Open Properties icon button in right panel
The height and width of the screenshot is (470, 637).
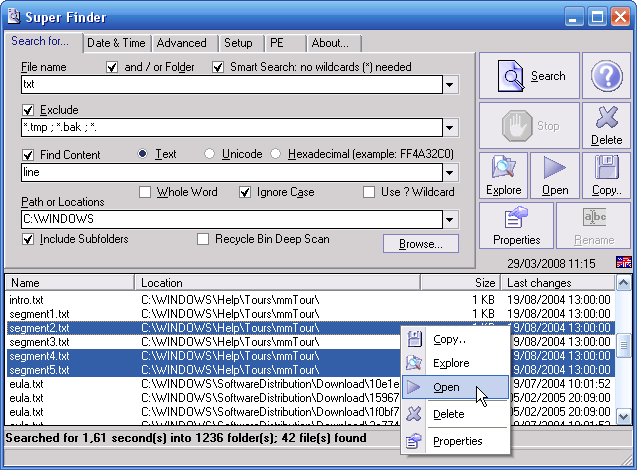click(516, 226)
